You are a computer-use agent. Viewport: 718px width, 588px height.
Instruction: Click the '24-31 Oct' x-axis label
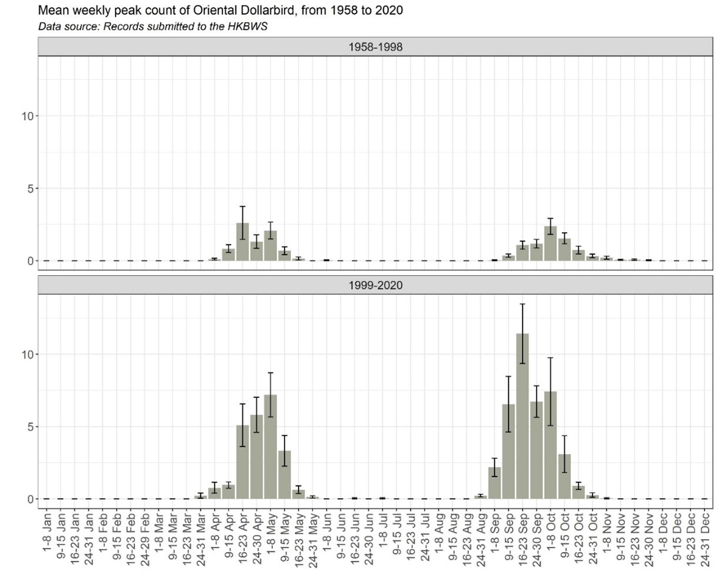[x=593, y=536]
